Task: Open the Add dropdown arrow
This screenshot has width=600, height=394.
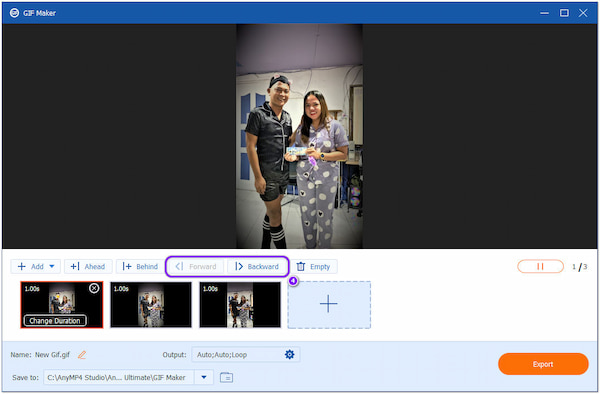Action: (52, 267)
